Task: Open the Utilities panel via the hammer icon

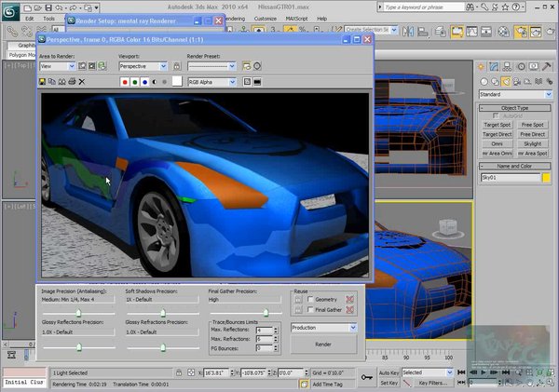Action: (x=546, y=66)
